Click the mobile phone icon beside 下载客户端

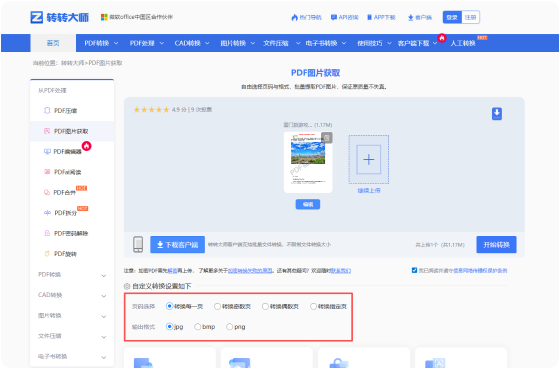point(138,244)
